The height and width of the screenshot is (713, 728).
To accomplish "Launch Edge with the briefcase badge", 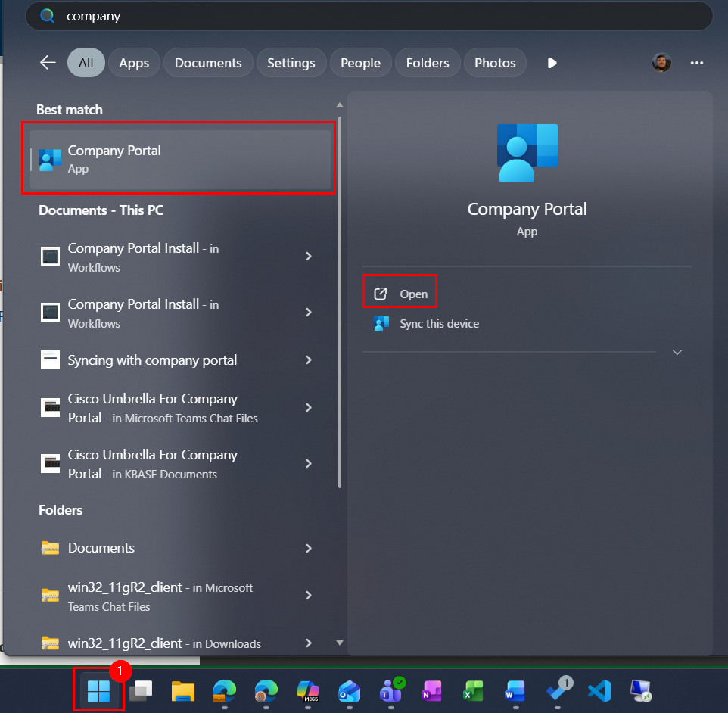I will (x=225, y=691).
